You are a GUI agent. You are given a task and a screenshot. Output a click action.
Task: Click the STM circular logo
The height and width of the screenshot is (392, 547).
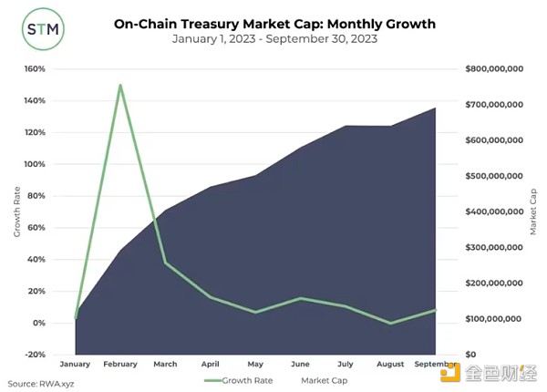43,29
